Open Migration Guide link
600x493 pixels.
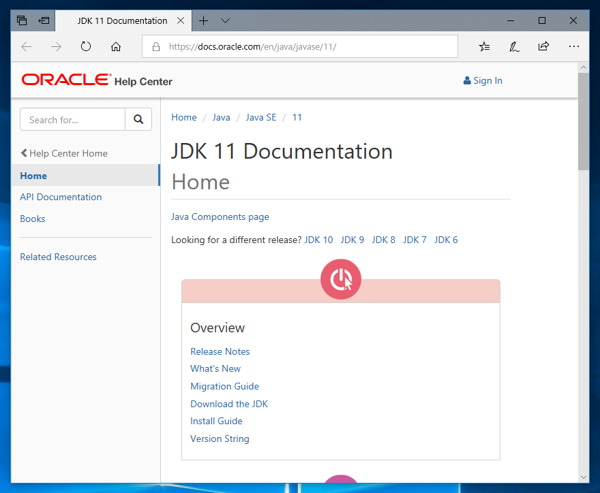[x=225, y=387]
